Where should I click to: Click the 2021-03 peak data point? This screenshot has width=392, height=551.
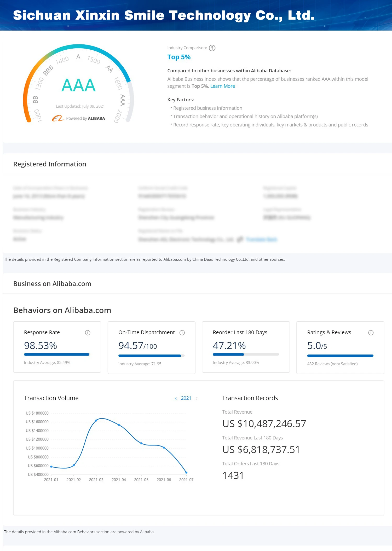(x=96, y=420)
